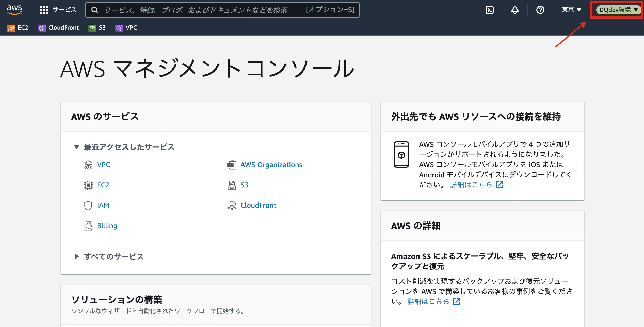644x327 pixels.
Task: Click 詳細はこちら in mobile app card
Action: (x=471, y=185)
